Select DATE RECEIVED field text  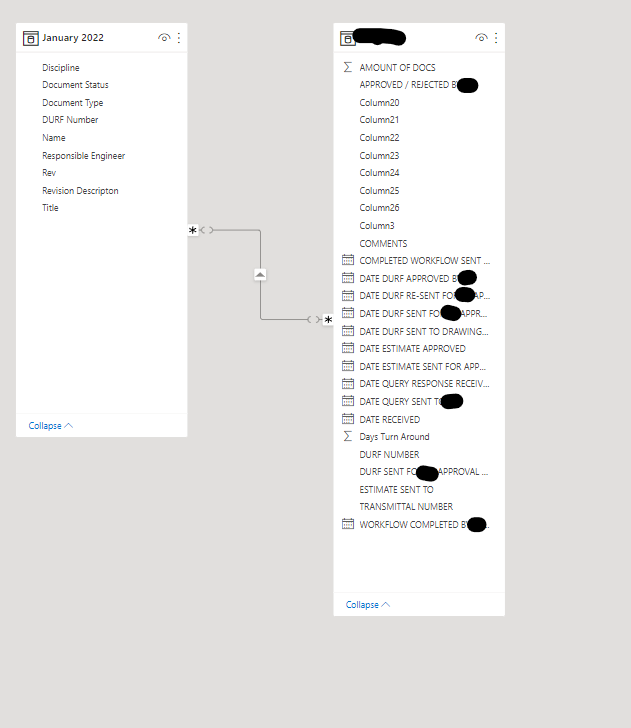[390, 420]
